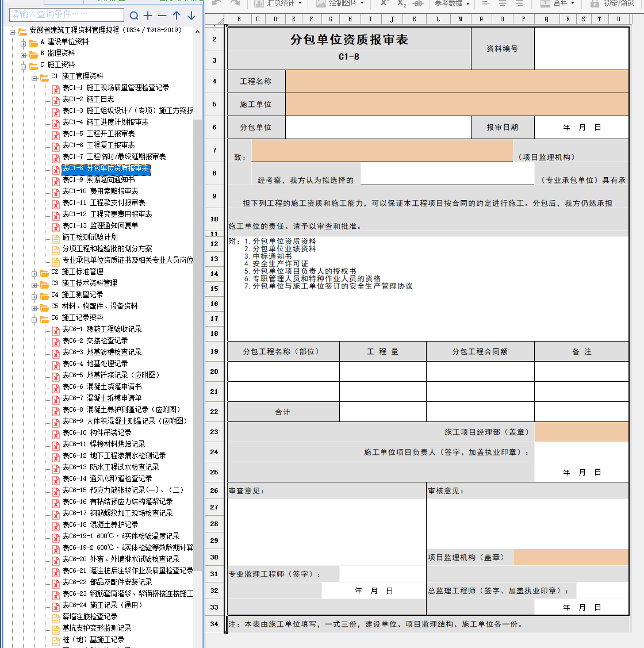Screen dimensions: 644x648
Task: Click the file icon beside 表C6-10 构件吊装记录
Action: tap(56, 434)
